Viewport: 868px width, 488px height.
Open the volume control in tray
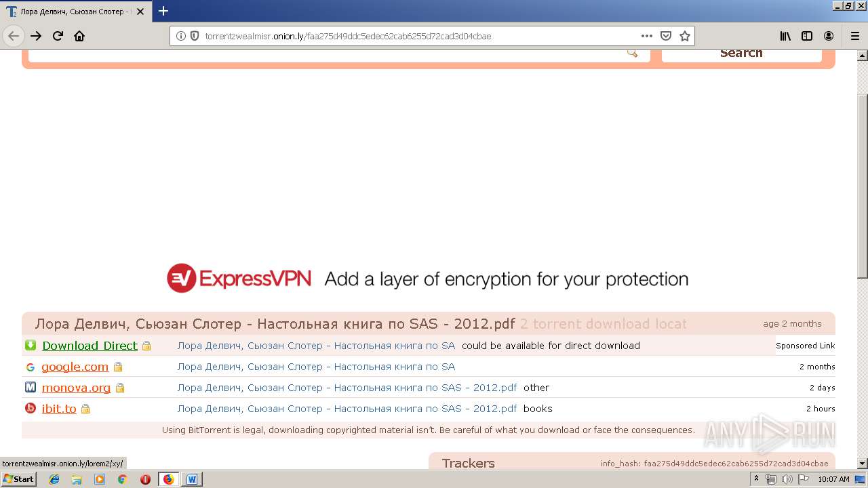(787, 479)
